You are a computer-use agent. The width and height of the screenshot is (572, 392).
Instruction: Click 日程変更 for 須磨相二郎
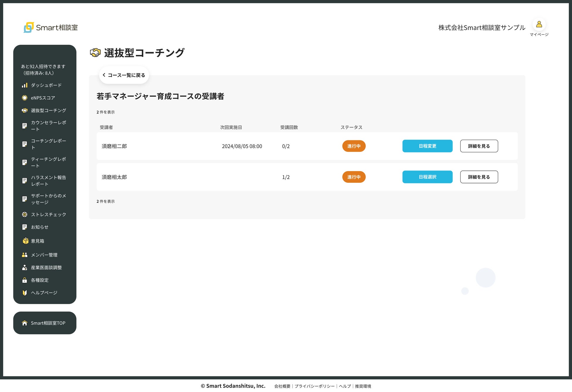coord(427,146)
